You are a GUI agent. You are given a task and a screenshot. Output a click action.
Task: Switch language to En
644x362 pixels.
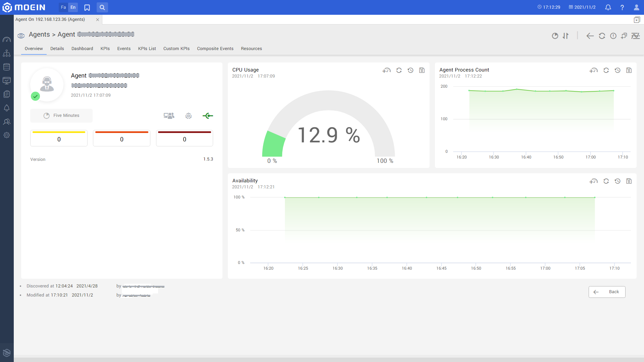pyautogui.click(x=73, y=7)
